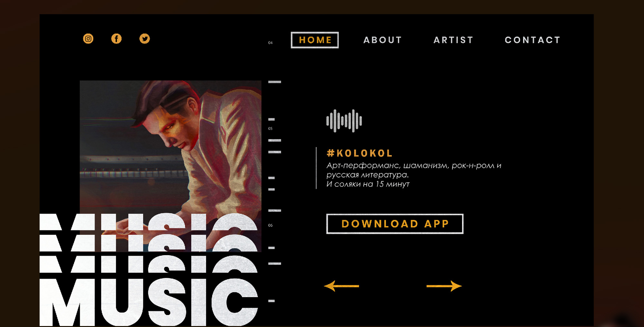Click the pianist artwork image
The height and width of the screenshot is (327, 644).
click(170, 147)
